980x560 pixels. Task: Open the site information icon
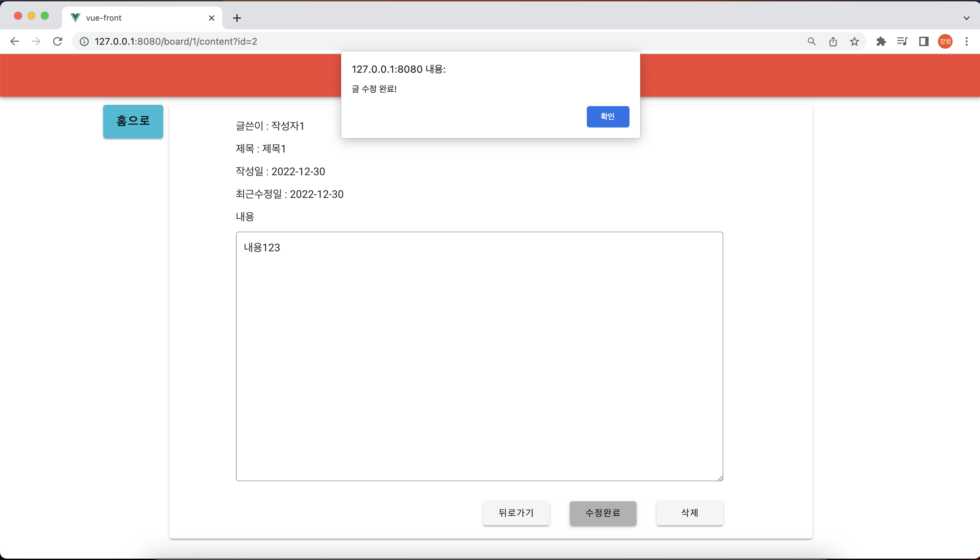[84, 41]
